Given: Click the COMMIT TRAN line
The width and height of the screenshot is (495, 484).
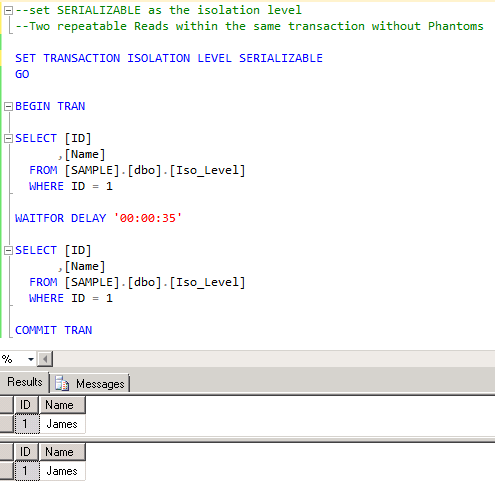Looking at the screenshot, I should [53, 330].
